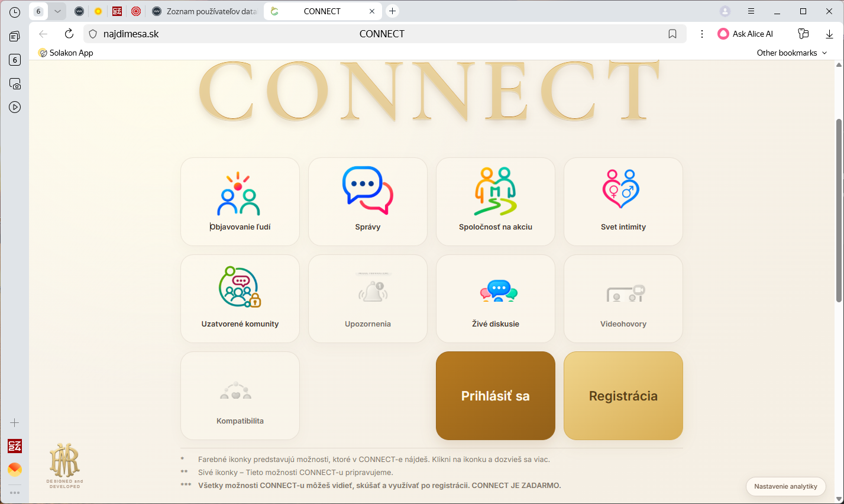Click the vertical page scrollbar
The height and width of the screenshot is (504, 844).
tap(839, 210)
